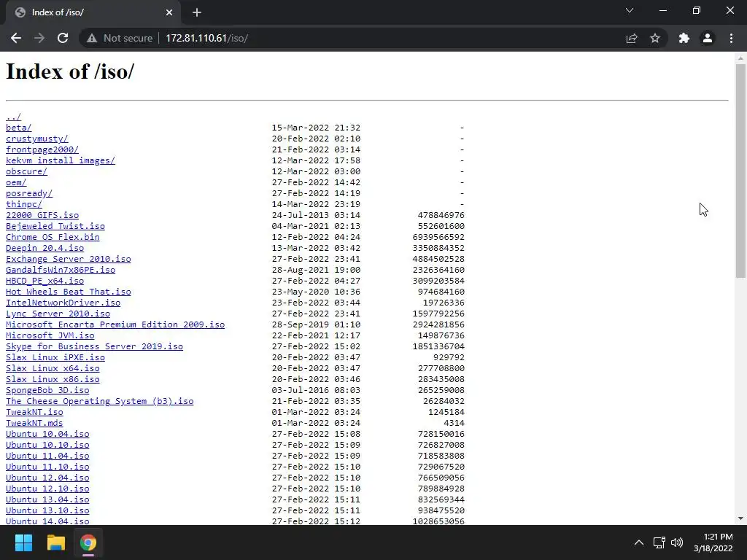Download Bejeweled_Twist.iso

[x=55, y=226]
